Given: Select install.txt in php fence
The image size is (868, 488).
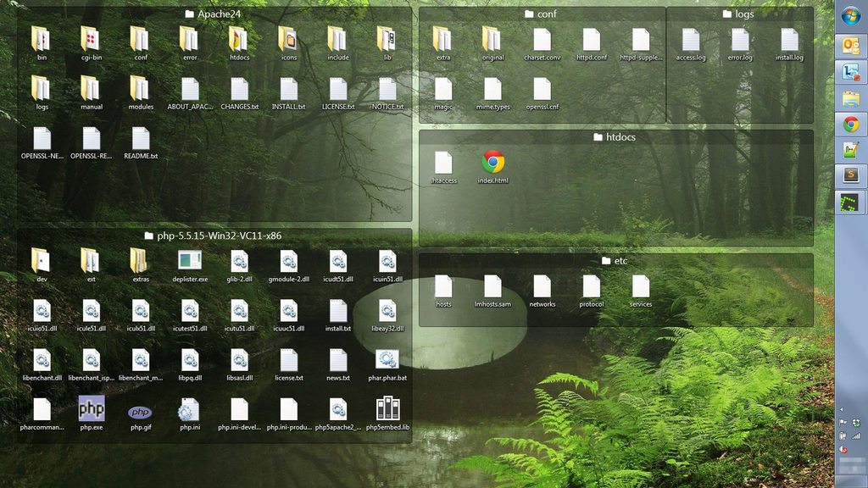Looking at the screenshot, I should 337,314.
